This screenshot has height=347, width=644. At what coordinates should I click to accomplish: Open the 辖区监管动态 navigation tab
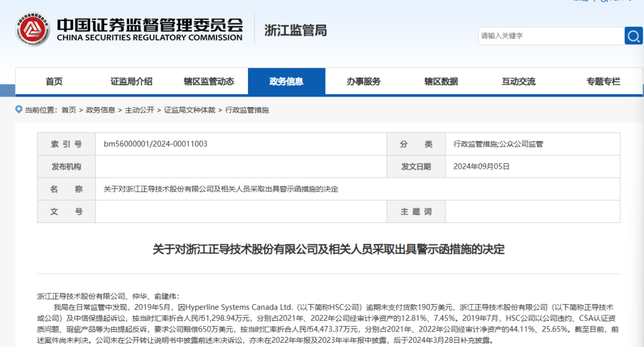pyautogui.click(x=209, y=81)
